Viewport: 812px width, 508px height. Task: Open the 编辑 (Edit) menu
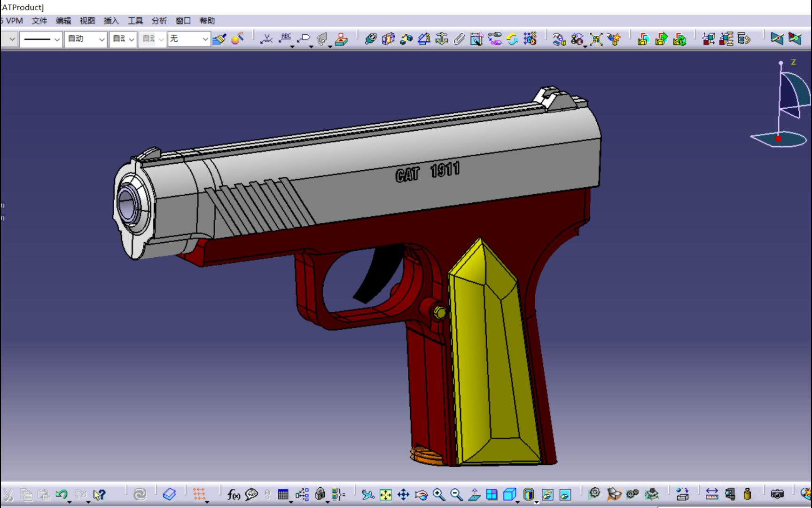(x=63, y=21)
